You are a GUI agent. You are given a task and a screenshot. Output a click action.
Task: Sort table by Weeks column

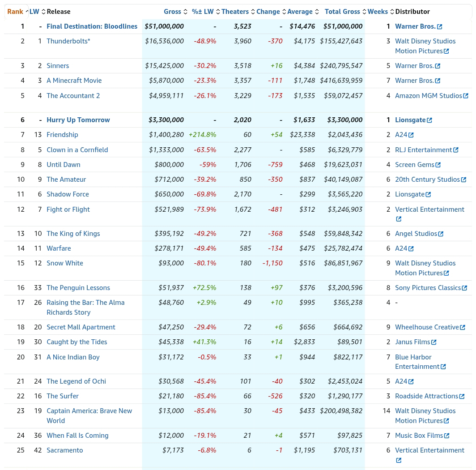[x=381, y=12]
